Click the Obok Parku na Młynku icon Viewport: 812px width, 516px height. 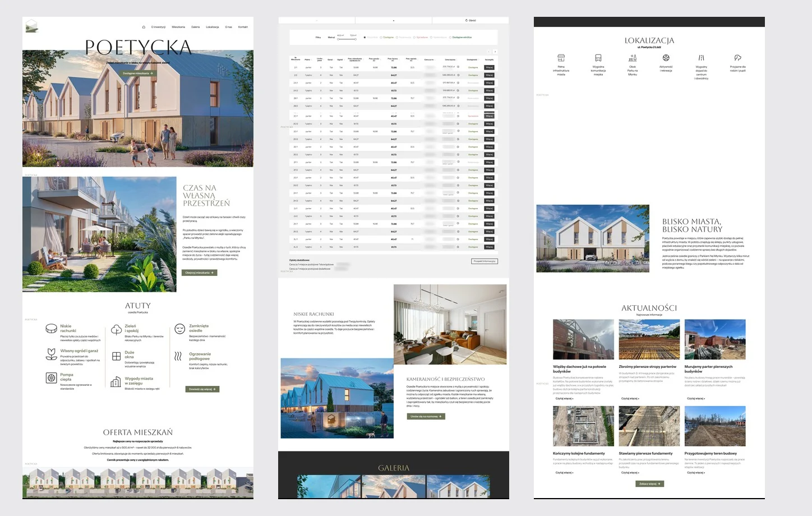(x=633, y=58)
